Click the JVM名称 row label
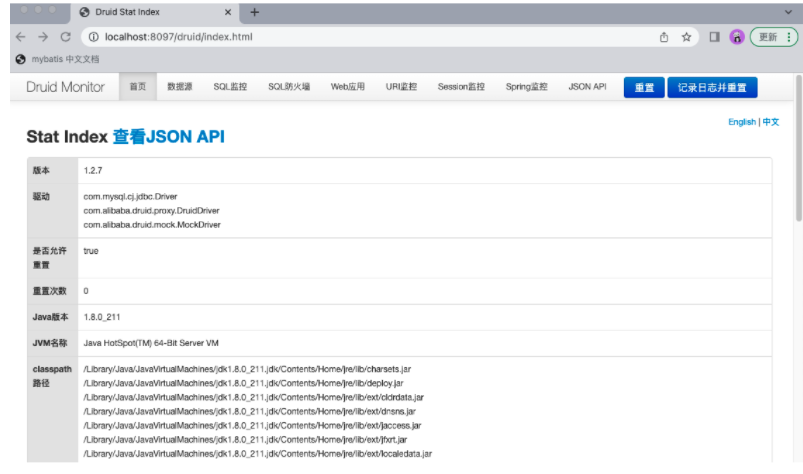The width and height of the screenshot is (803, 474). click(x=50, y=343)
